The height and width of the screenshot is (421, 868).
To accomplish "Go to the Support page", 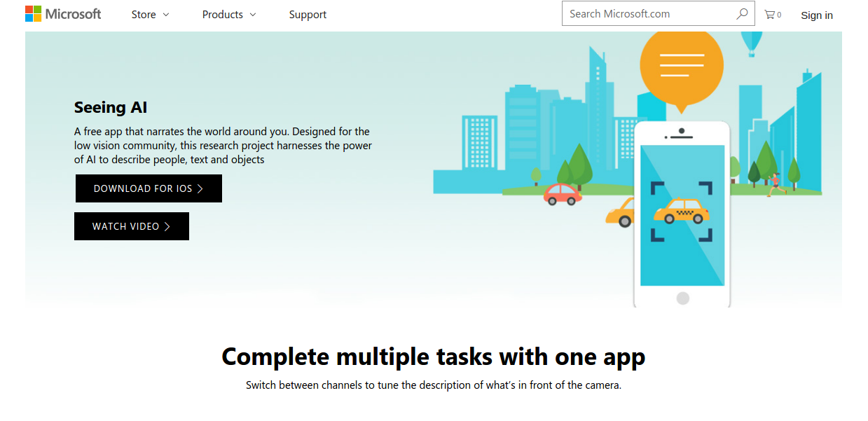I will (x=308, y=15).
